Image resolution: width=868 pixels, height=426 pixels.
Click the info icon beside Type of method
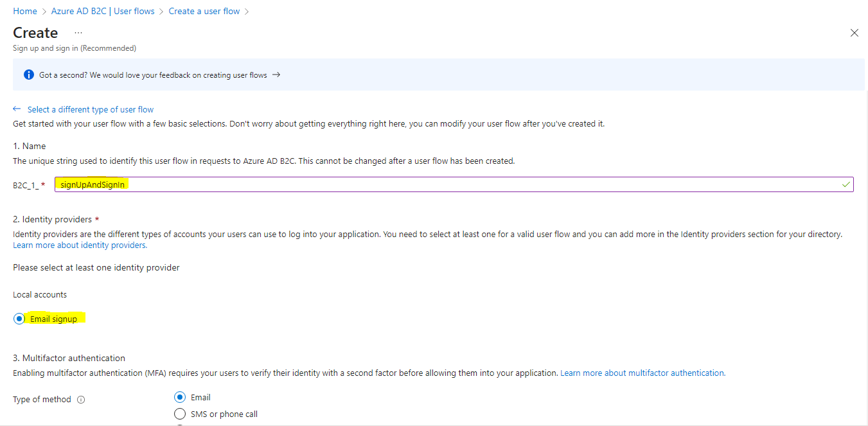(x=81, y=400)
